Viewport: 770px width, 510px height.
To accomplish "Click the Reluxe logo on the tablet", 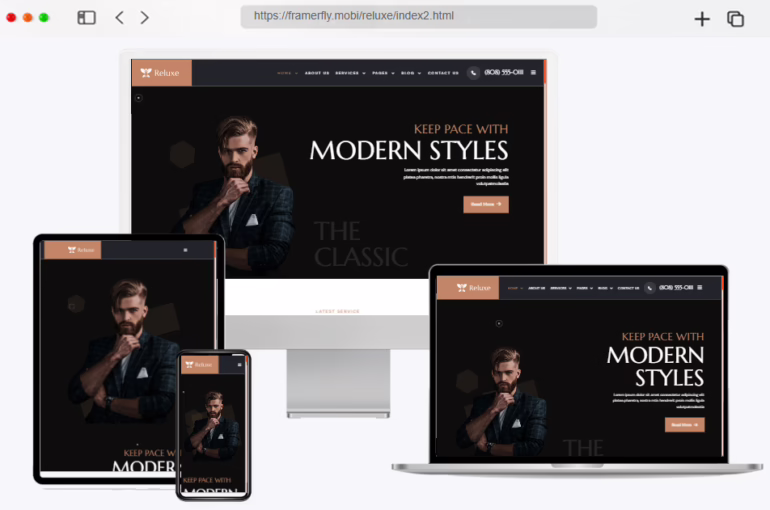I will pos(73,250).
